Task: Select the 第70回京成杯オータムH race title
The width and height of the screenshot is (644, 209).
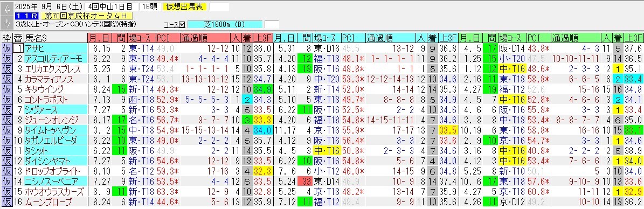Action: coord(86,16)
